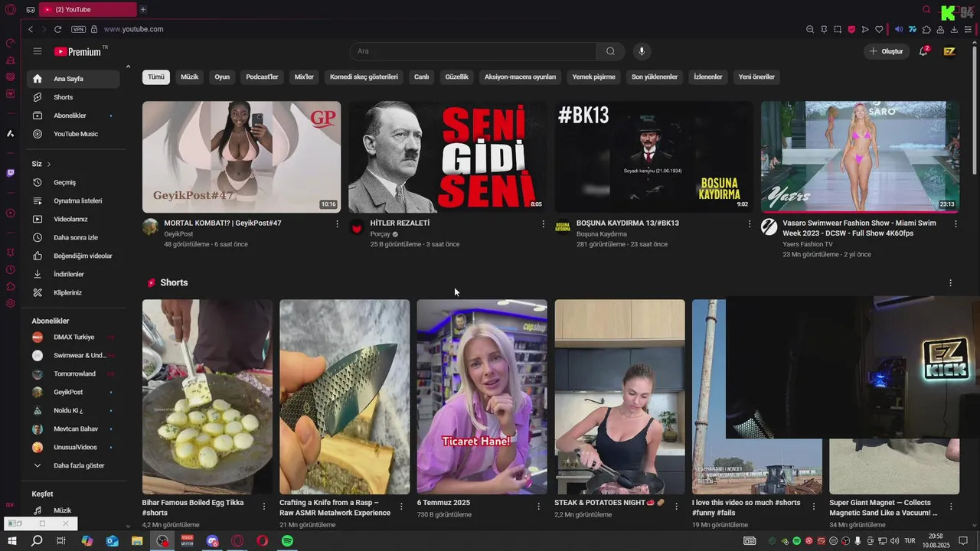Open Twitch in the Opera sidebar

[10, 173]
